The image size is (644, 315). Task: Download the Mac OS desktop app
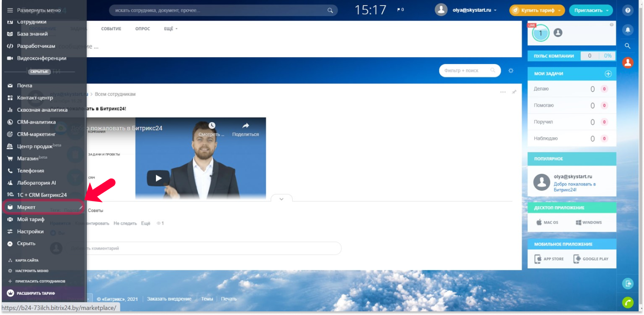547,223
